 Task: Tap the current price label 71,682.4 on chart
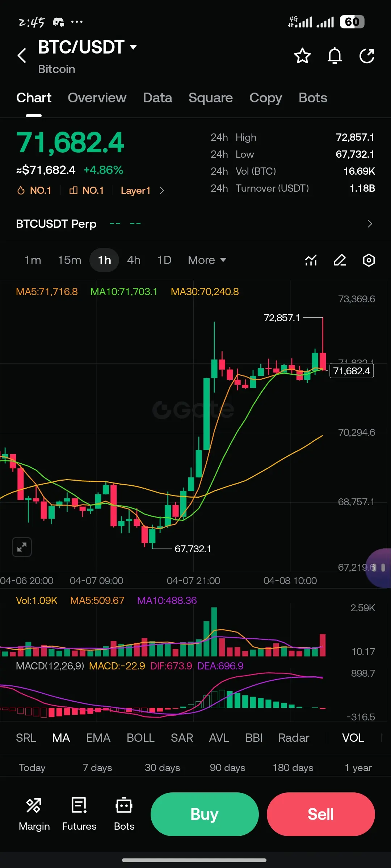[352, 371]
